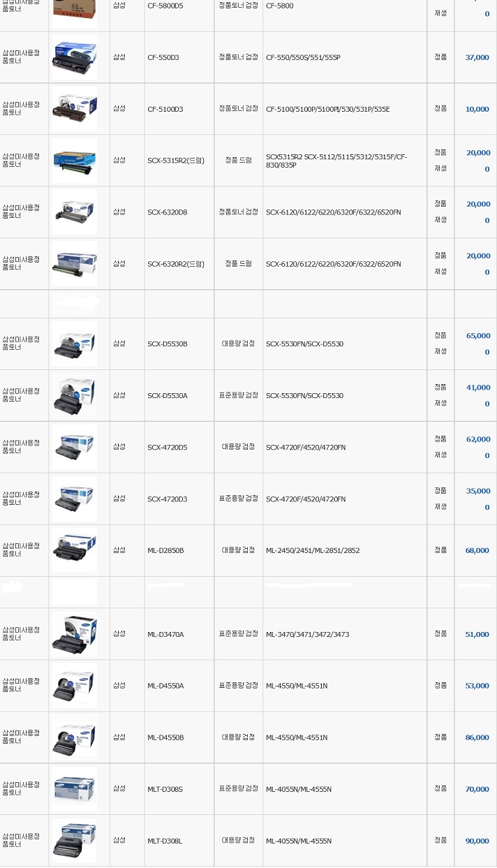This screenshot has width=497, height=868.
Task: Select the SCX-6320D8 toner picture
Action: 74,212
